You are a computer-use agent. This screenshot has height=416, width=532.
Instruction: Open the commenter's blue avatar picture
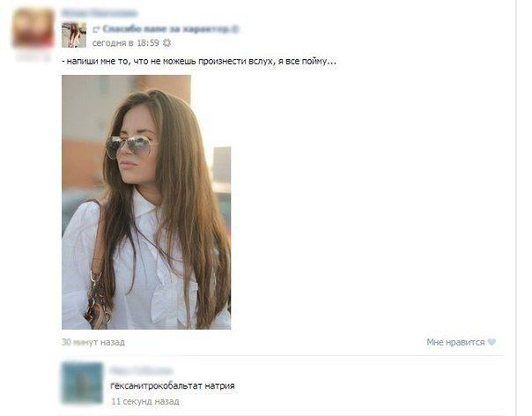[x=82, y=383]
